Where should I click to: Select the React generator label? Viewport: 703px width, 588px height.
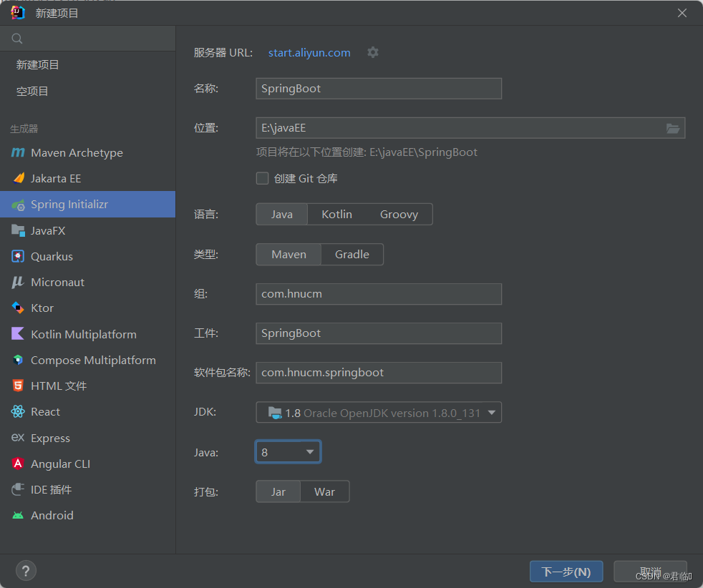(x=45, y=411)
